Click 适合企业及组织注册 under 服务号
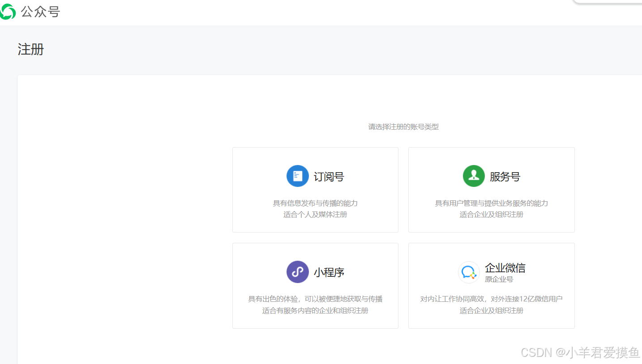This screenshot has width=642, height=364. pyautogui.click(x=492, y=215)
